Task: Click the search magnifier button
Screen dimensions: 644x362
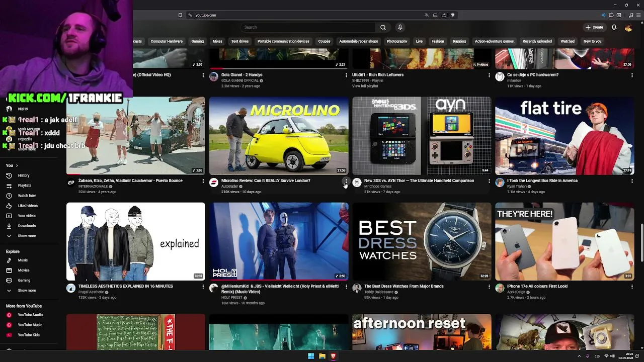Action: point(383,27)
